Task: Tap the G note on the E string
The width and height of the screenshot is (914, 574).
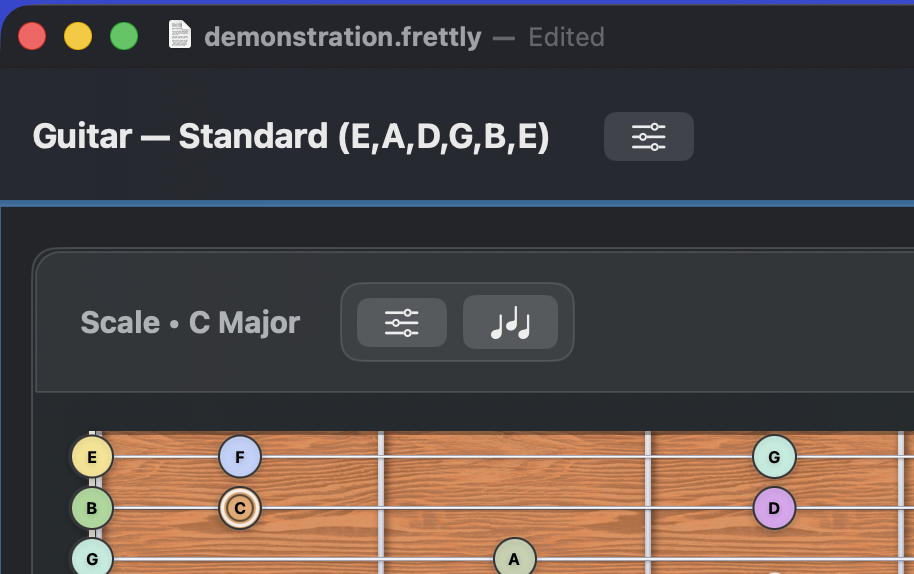Action: point(774,457)
